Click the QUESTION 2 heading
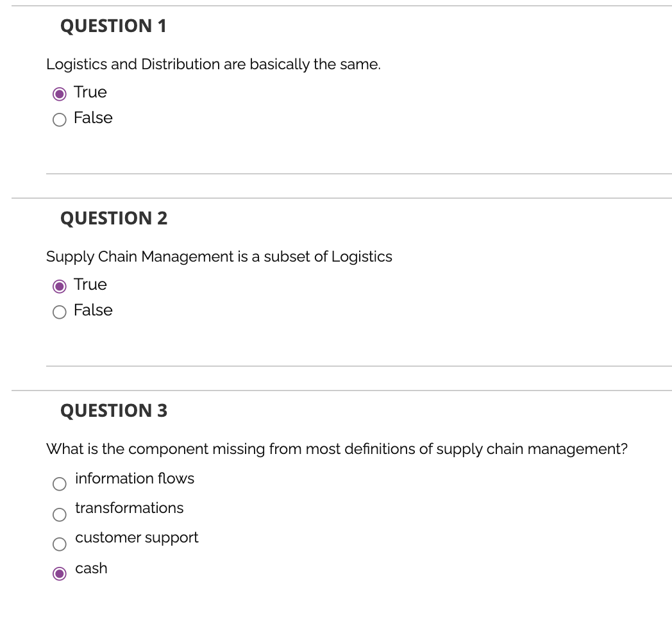The width and height of the screenshot is (672, 622). click(113, 219)
